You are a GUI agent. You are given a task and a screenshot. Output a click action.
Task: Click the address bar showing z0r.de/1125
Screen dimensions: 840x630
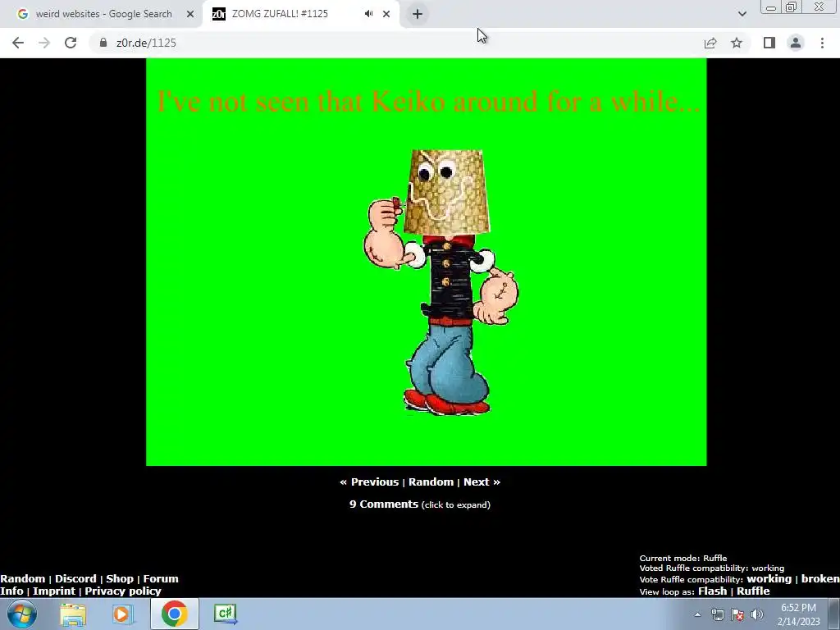tap(396, 43)
